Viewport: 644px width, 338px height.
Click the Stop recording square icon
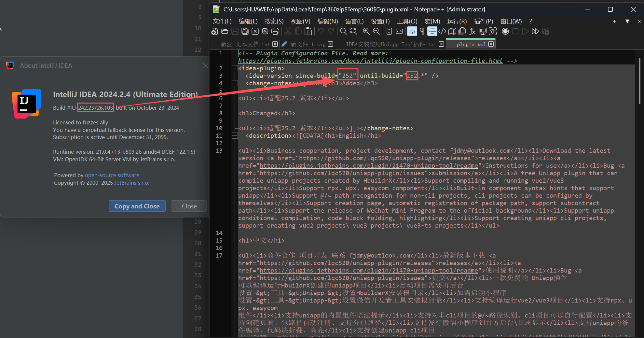[515, 32]
